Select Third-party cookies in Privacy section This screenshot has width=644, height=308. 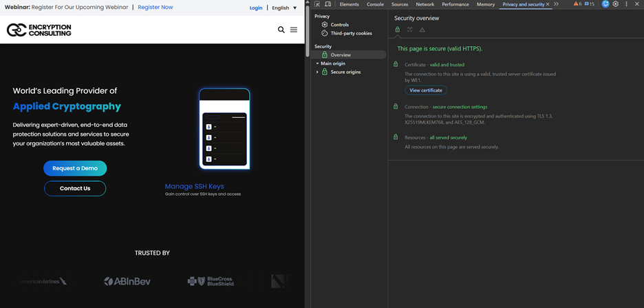[351, 33]
